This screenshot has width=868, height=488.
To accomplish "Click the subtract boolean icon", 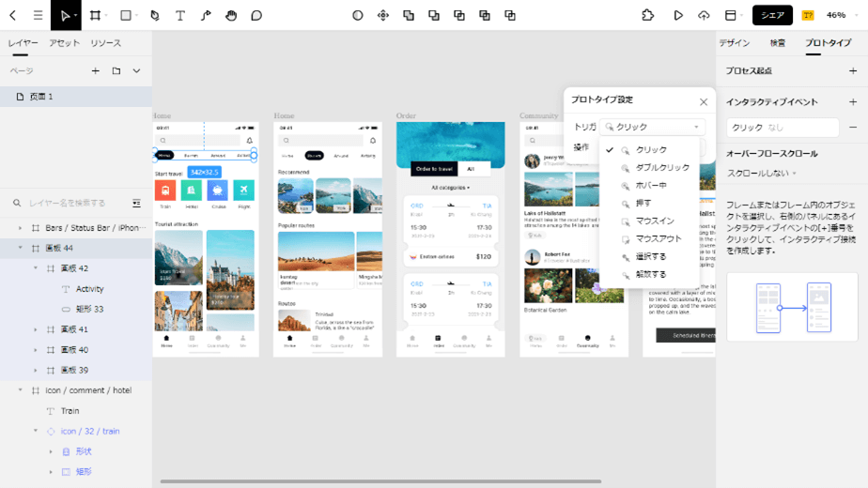I will (434, 16).
